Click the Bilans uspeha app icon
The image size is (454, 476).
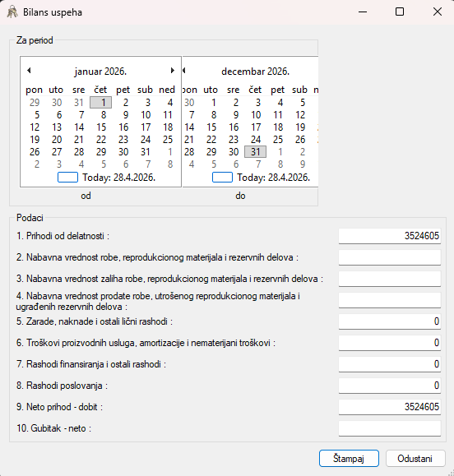point(12,12)
